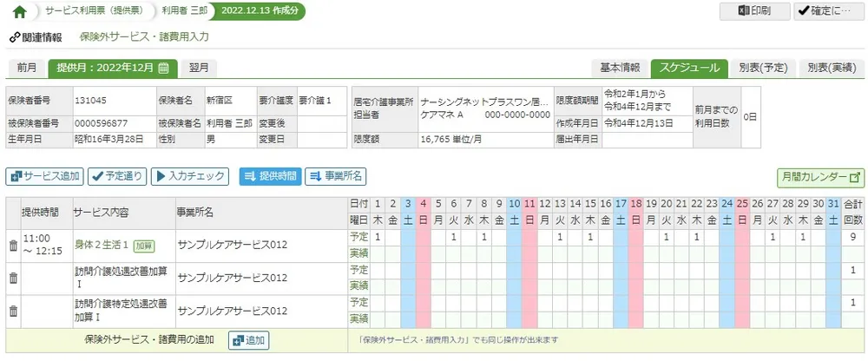The width and height of the screenshot is (868, 361).
Task: Open calendar icon in 提供月 2022年12月
Action: [x=163, y=68]
